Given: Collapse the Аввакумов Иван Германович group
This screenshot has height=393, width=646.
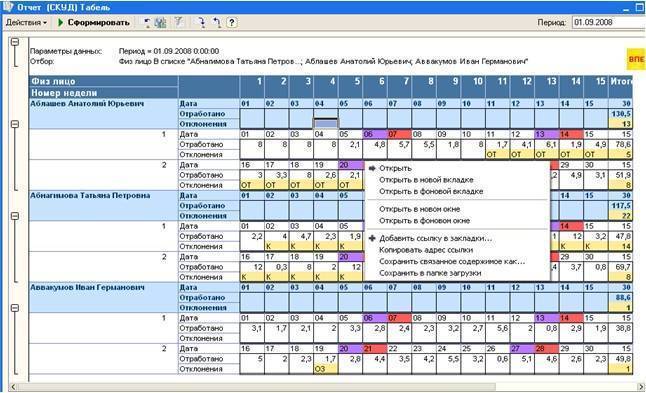Looking at the screenshot, I should coord(15,308).
